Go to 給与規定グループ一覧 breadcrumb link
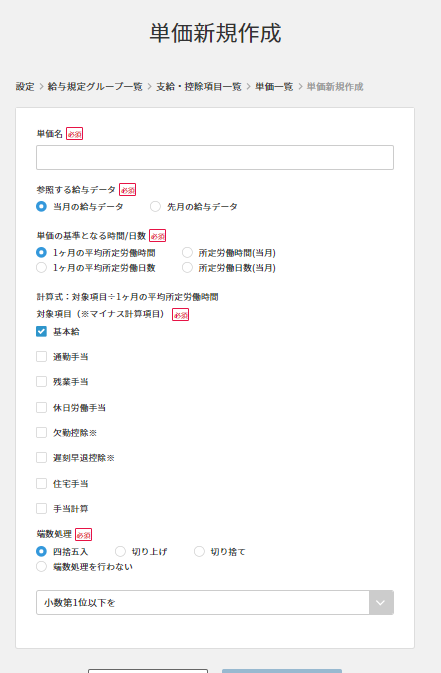This screenshot has height=673, width=441. [95, 87]
